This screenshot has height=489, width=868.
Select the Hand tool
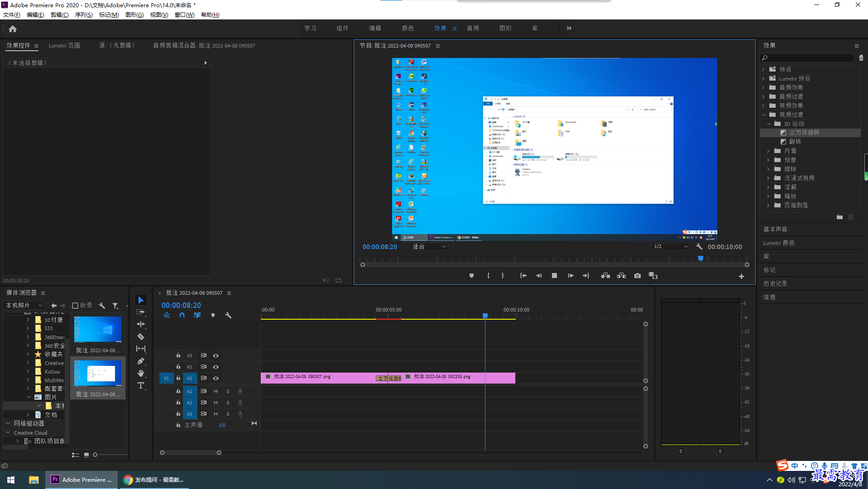click(141, 373)
